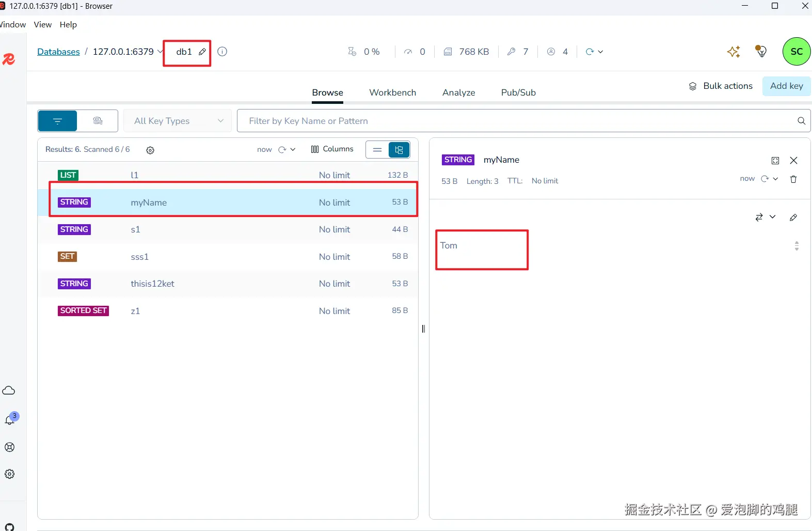Screen dimensions: 812x531
Task: Open the Columns selector
Action: [332, 149]
